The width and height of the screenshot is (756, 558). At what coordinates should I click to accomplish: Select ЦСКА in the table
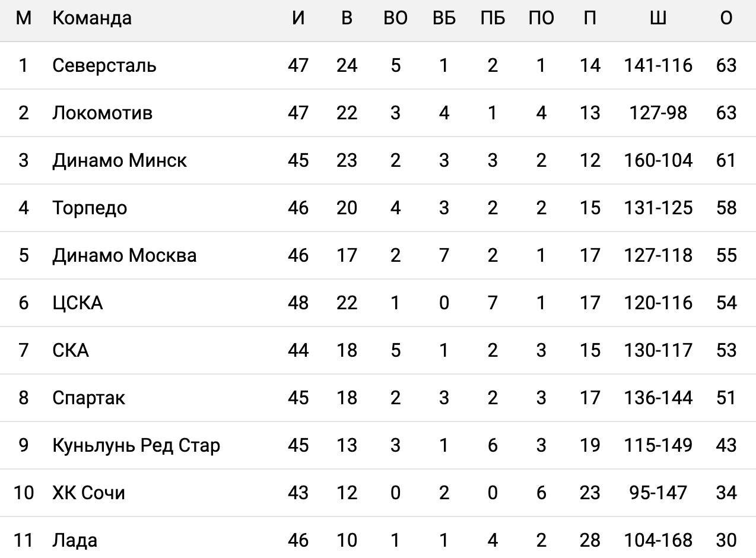(77, 303)
